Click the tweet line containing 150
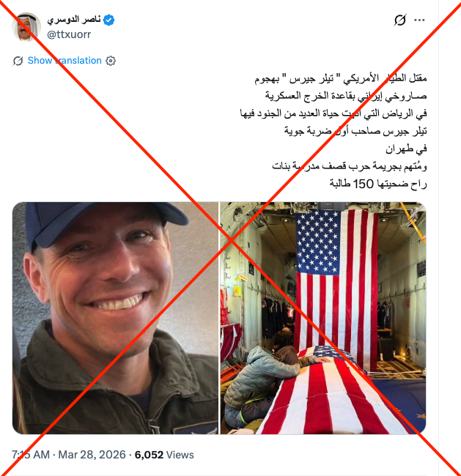Screen dimensions: 461x476 [378, 184]
